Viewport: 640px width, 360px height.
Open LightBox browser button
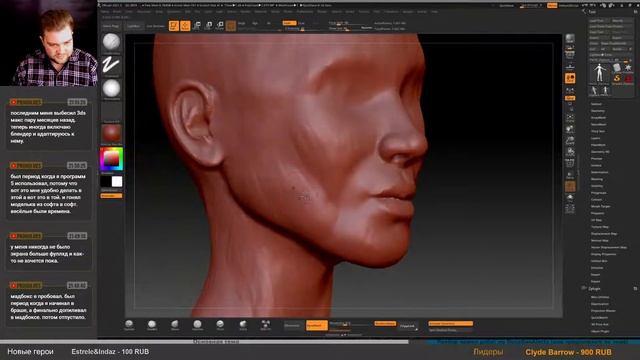point(133,26)
